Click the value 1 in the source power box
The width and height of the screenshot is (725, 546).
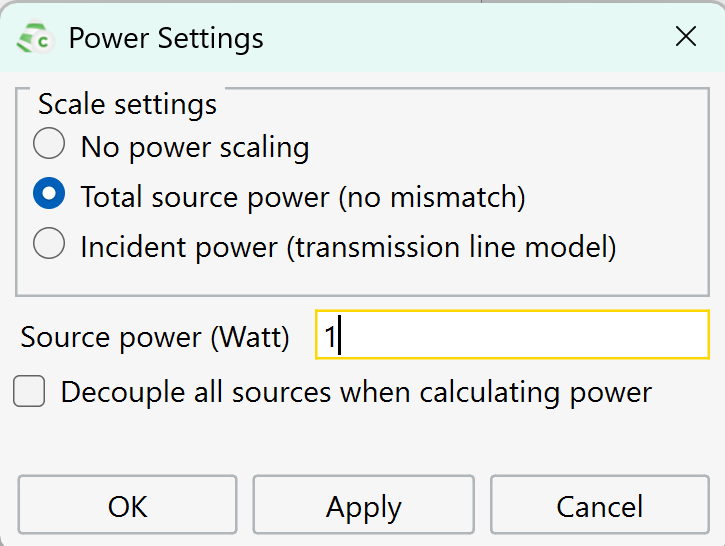[330, 336]
